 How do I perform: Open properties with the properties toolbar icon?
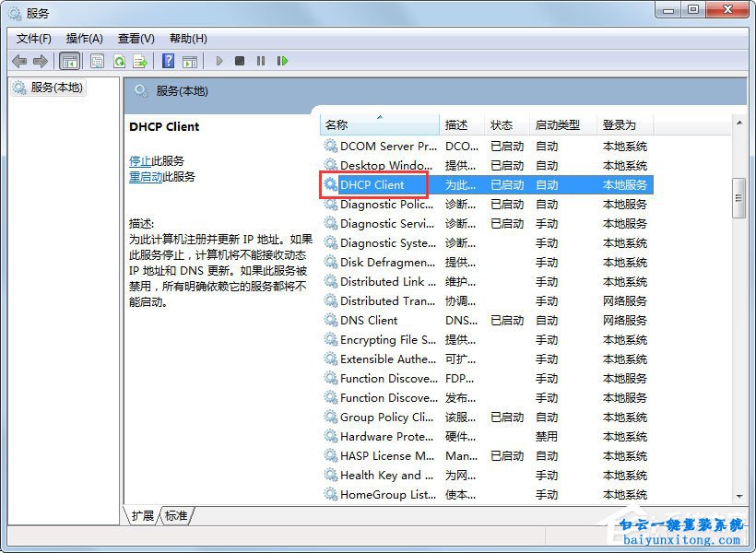click(97, 61)
